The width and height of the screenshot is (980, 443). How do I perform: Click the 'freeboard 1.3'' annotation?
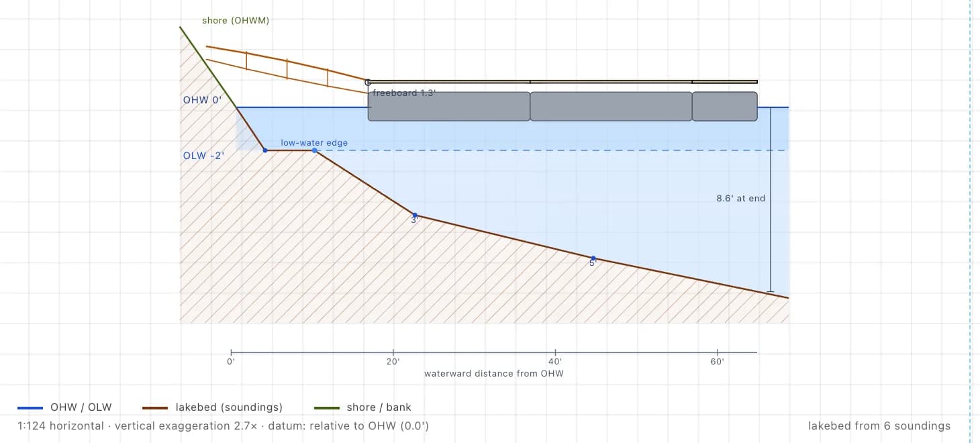tap(404, 93)
